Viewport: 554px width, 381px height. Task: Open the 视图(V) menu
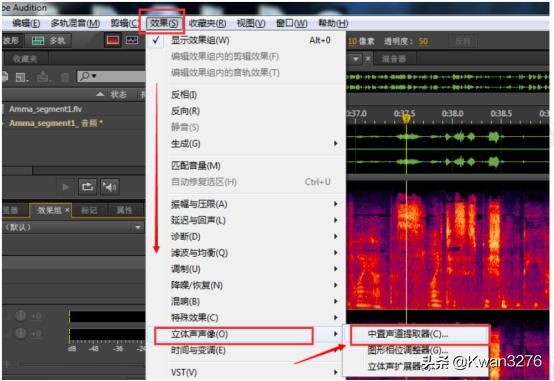251,23
